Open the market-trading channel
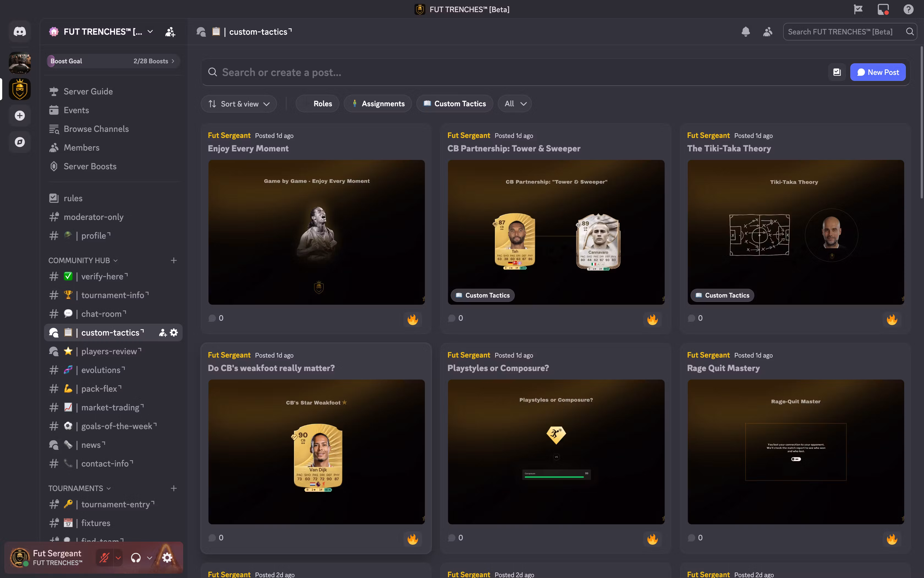The image size is (924, 578). coord(113,408)
